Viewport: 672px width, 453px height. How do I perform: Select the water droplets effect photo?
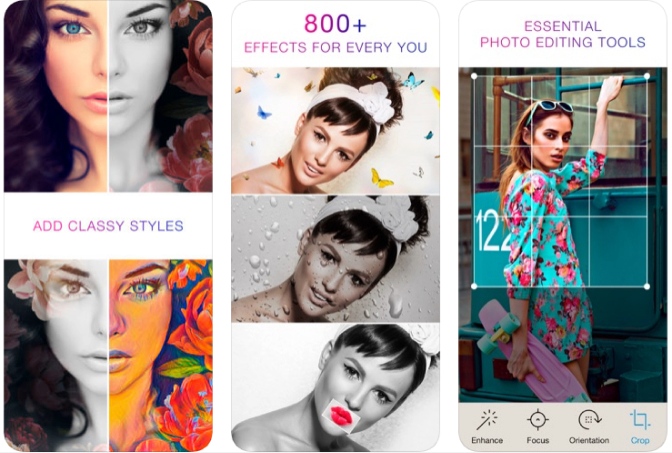click(336, 258)
